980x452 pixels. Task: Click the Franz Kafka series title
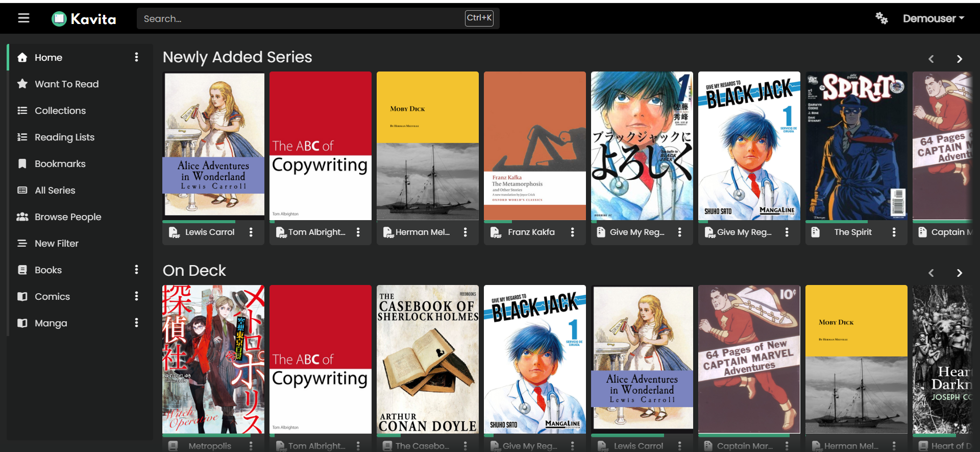pyautogui.click(x=531, y=232)
